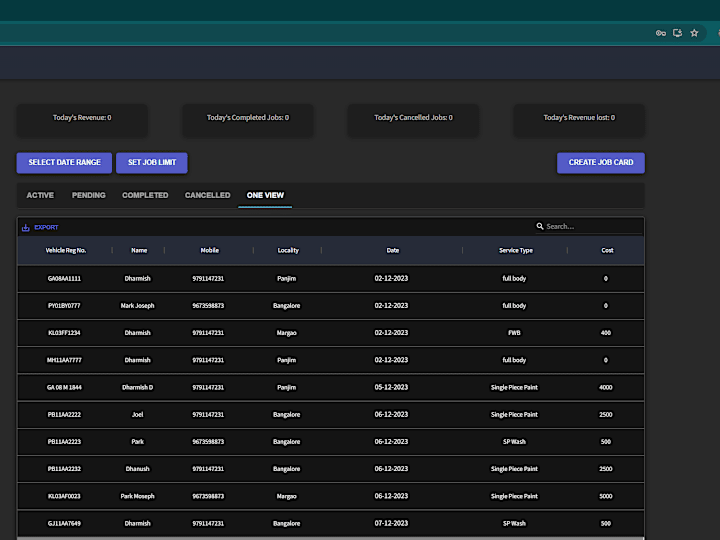Click the cost value 4000
Screen dimensions: 720x540
pyautogui.click(x=606, y=388)
